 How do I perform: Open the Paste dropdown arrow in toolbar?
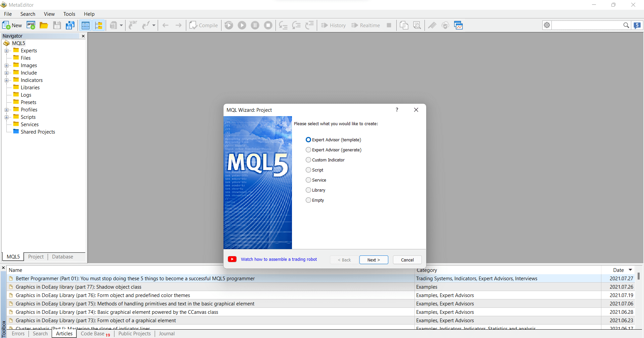(121, 25)
